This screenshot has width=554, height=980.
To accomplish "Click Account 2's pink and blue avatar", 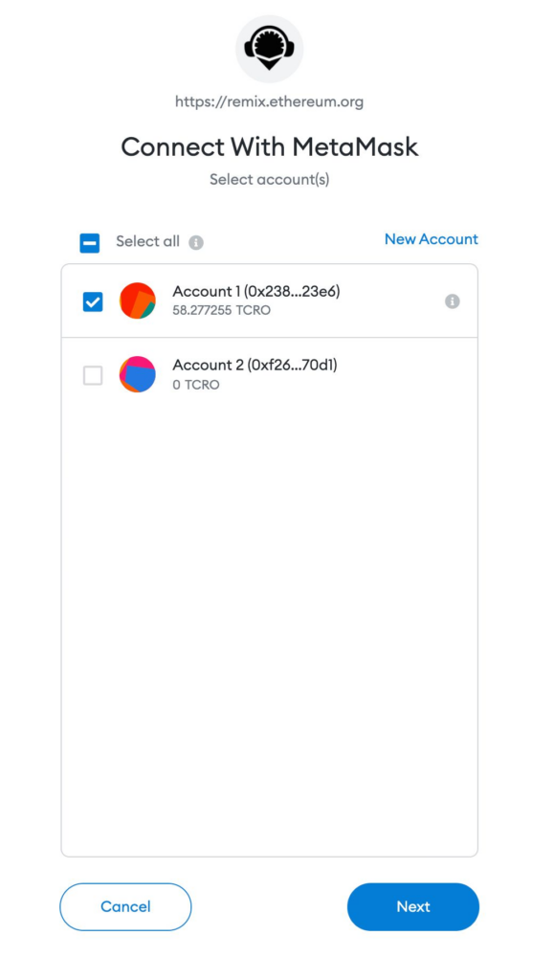I will 138,374.
